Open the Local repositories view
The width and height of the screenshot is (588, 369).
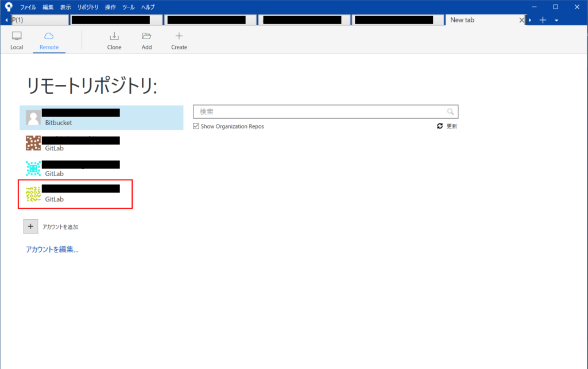point(17,41)
